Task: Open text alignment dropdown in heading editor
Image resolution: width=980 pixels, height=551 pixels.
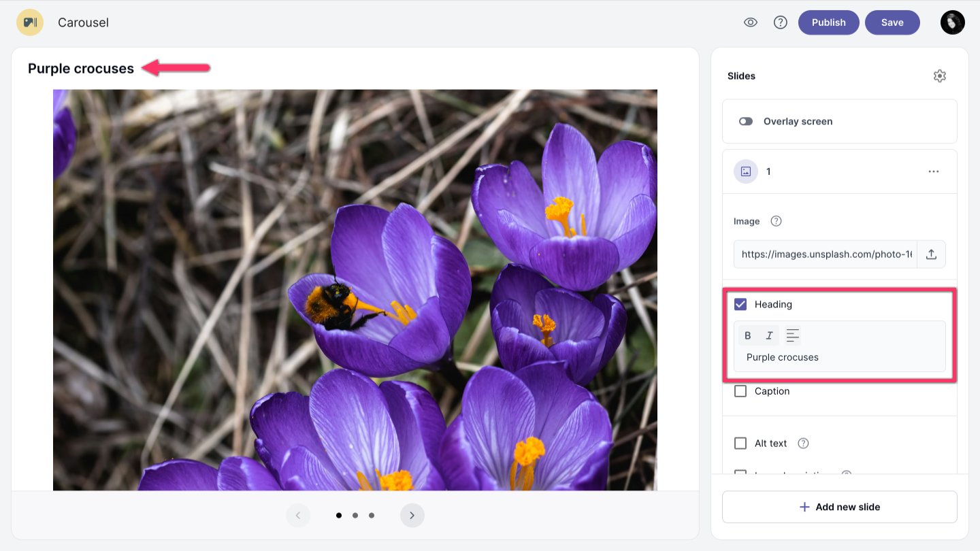Action: (793, 335)
